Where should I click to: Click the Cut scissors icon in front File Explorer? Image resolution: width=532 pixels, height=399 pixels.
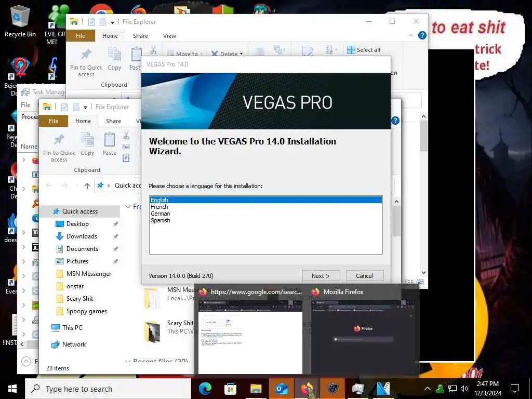[126, 136]
